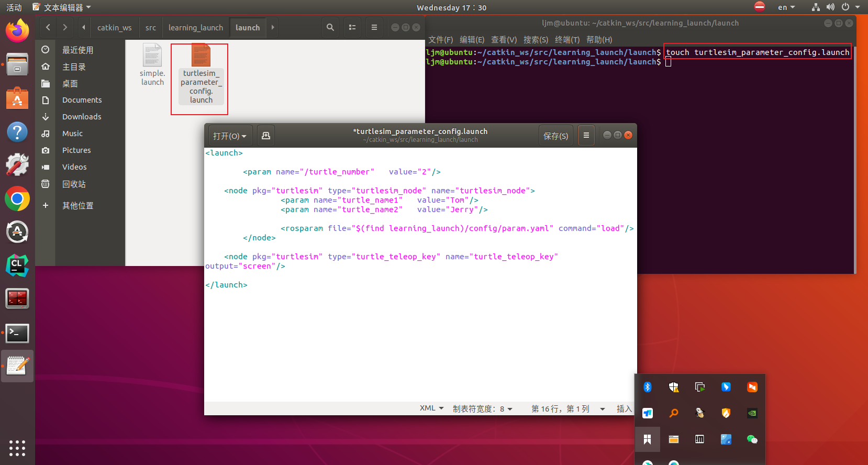
Task: Open the terminal 终端(T) menu
Action: coord(567,40)
